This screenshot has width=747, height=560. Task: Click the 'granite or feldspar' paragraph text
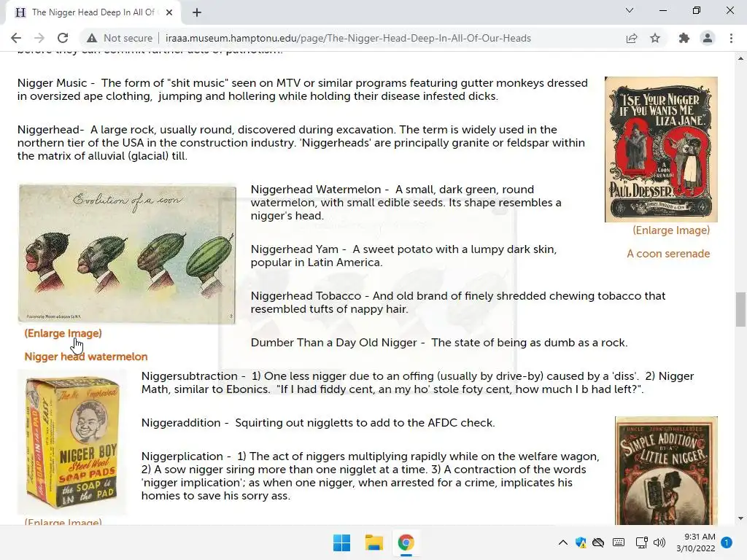pos(301,143)
